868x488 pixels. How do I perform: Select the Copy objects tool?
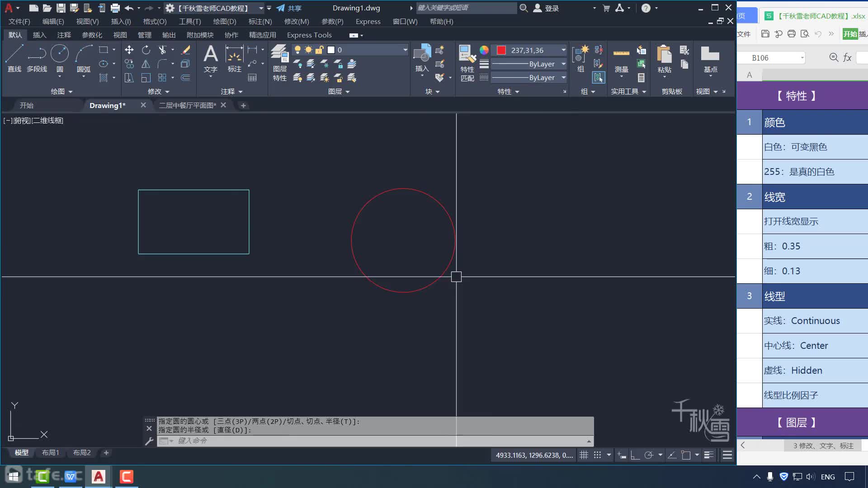(129, 64)
